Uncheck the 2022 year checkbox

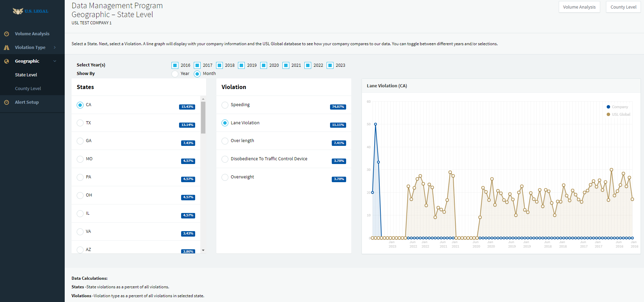308,65
